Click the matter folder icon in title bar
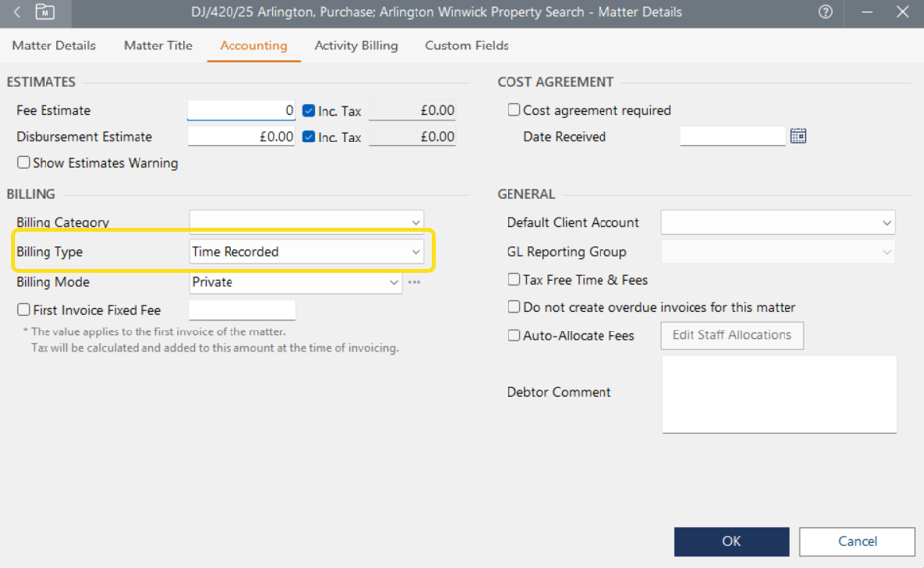 click(45, 13)
